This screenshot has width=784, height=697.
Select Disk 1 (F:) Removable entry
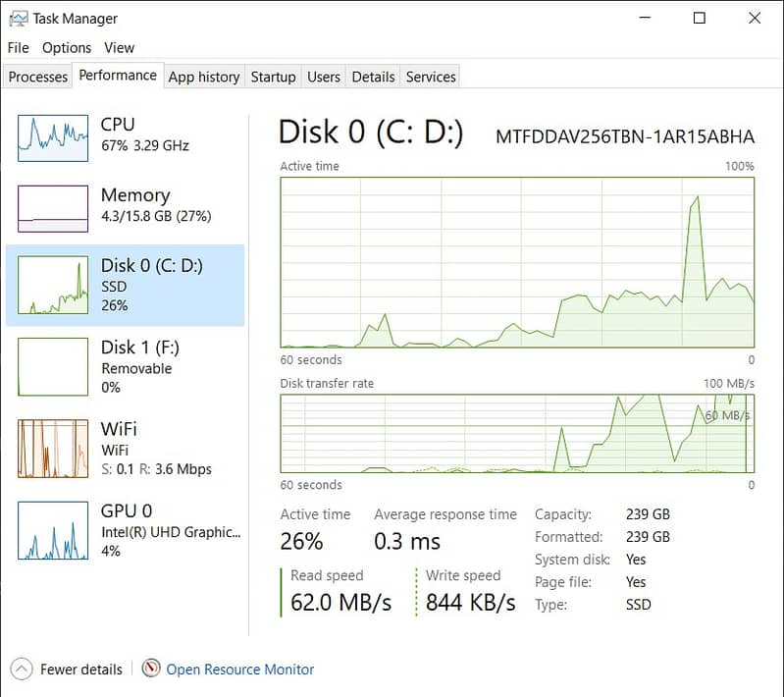point(140,366)
